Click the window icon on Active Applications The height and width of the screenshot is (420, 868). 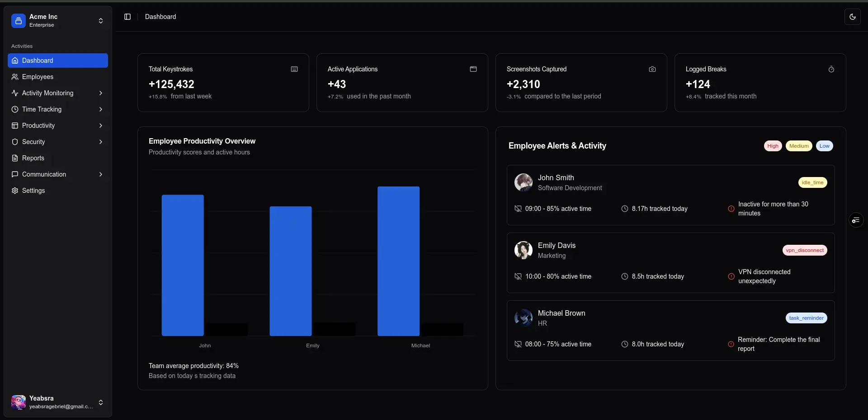point(473,69)
